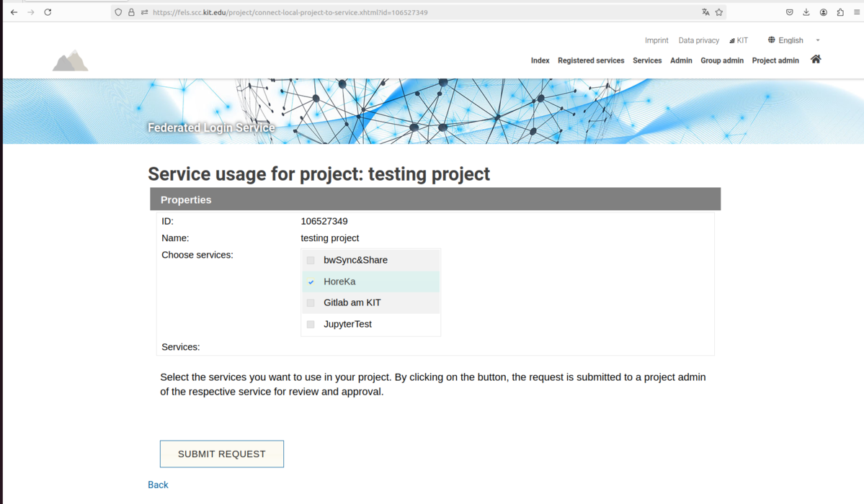Open the extensions puzzle icon
The width and height of the screenshot is (864, 504).
coord(840,12)
